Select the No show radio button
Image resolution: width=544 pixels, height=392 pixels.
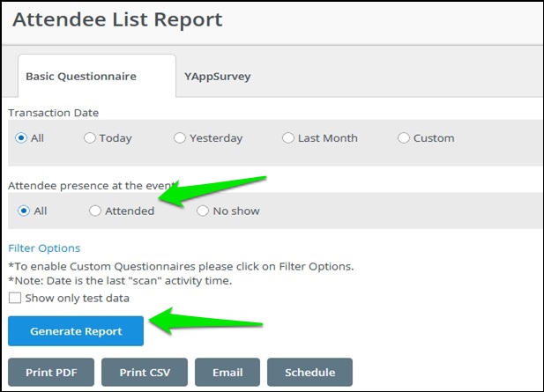click(x=203, y=211)
